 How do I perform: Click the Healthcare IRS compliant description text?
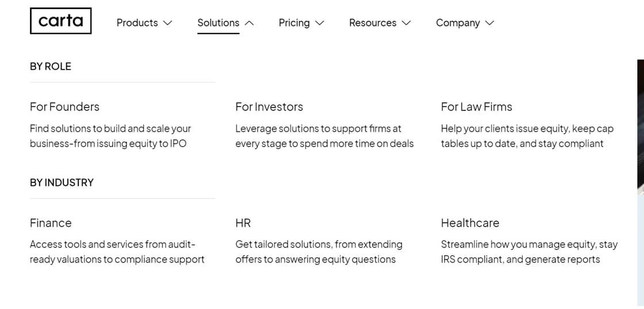[520, 260]
